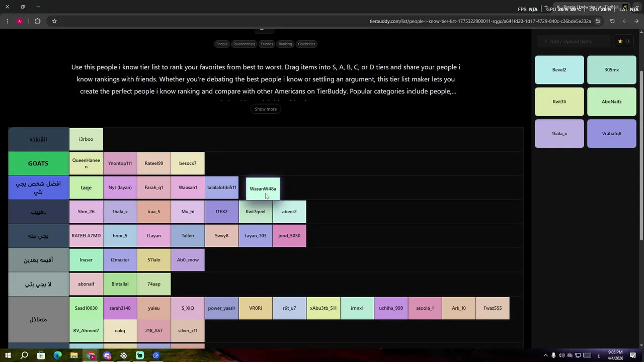
Task: Click the Add / Upload Items field
Action: 574,41
